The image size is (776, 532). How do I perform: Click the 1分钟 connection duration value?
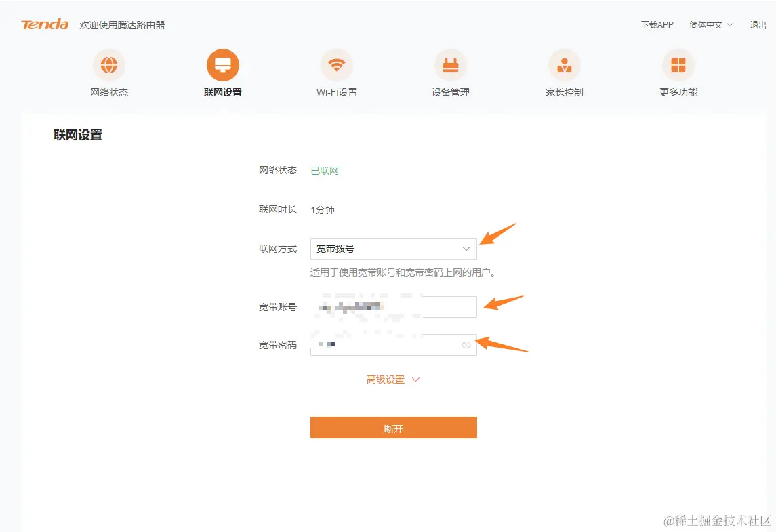coord(322,210)
